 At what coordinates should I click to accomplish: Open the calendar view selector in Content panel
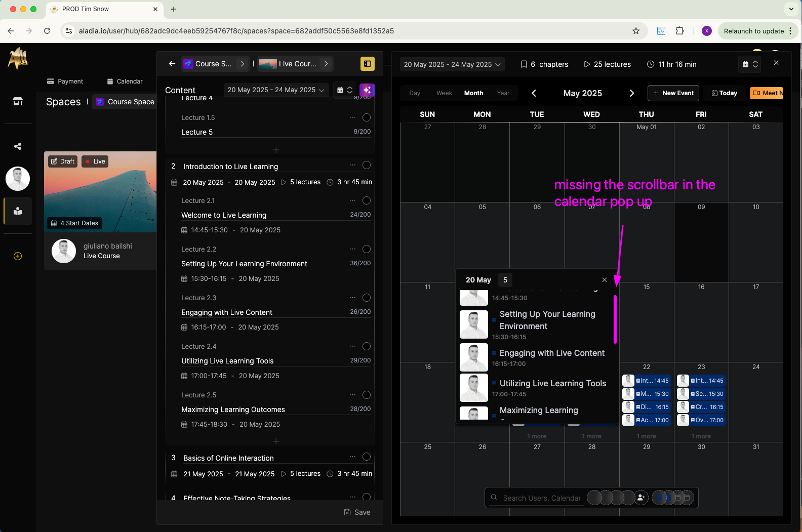click(x=345, y=90)
